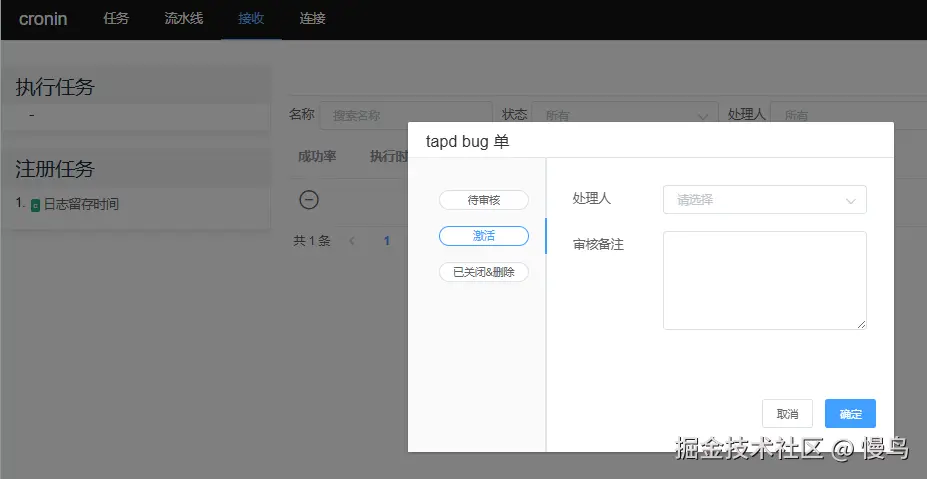Click the 取消 button
The width and height of the screenshot is (927, 479).
787,414
